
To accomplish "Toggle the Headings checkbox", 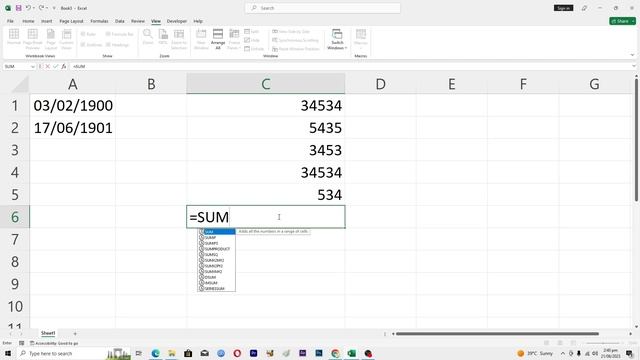I will tap(118, 44).
